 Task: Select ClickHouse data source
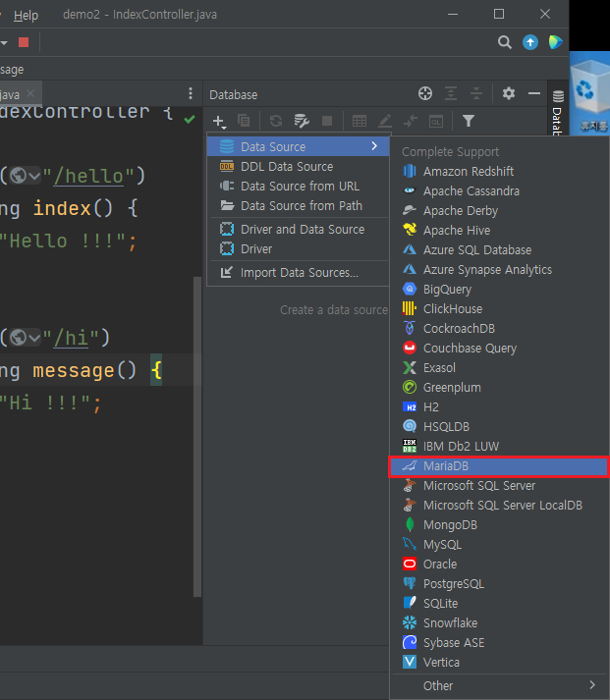[x=500, y=309]
